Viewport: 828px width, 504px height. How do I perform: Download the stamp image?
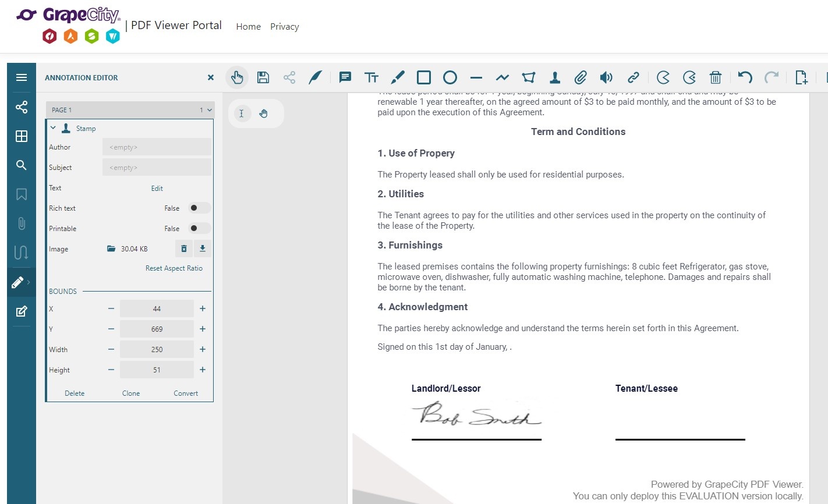pyautogui.click(x=203, y=249)
